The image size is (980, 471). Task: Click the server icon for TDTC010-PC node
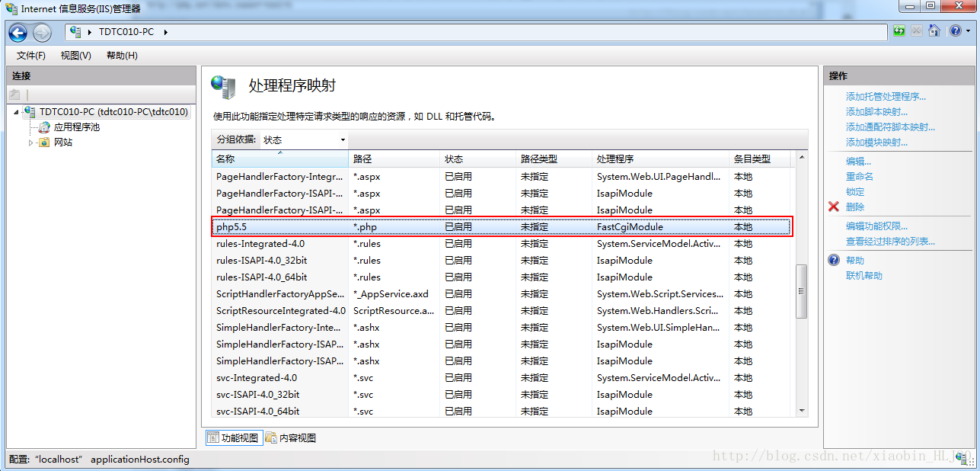click(30, 111)
